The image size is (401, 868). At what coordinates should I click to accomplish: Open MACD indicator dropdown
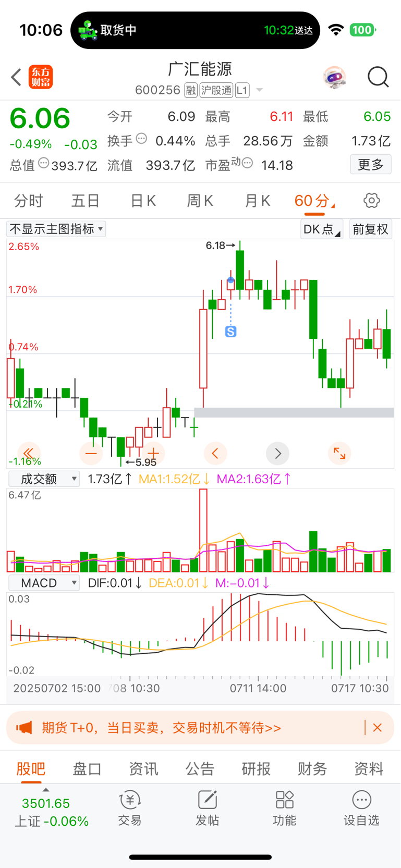[44, 583]
